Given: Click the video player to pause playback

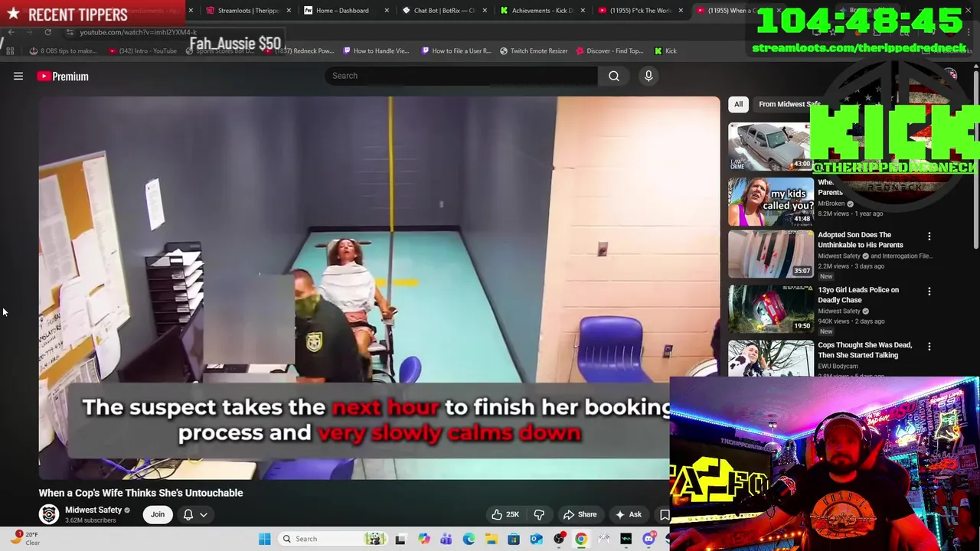Looking at the screenshot, I should point(380,288).
